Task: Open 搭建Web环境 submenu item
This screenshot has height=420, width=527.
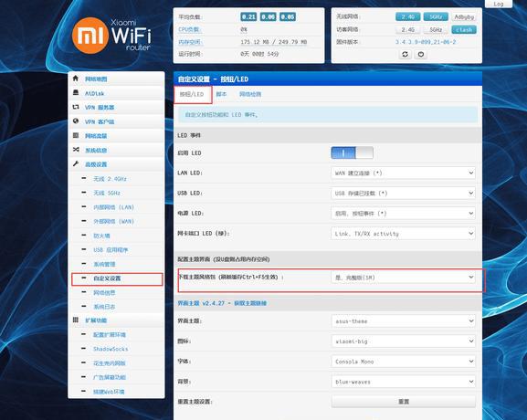Action: (x=109, y=392)
